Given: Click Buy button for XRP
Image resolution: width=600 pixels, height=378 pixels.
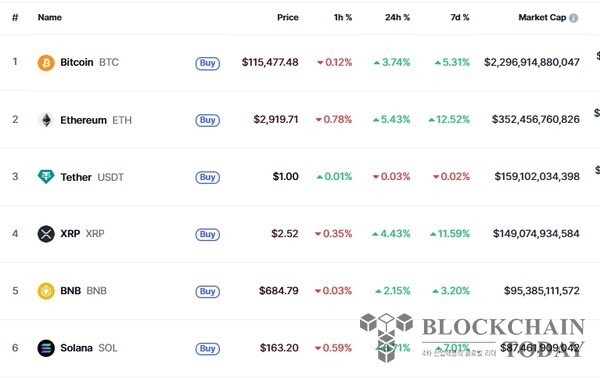Looking at the screenshot, I should (x=207, y=234).
